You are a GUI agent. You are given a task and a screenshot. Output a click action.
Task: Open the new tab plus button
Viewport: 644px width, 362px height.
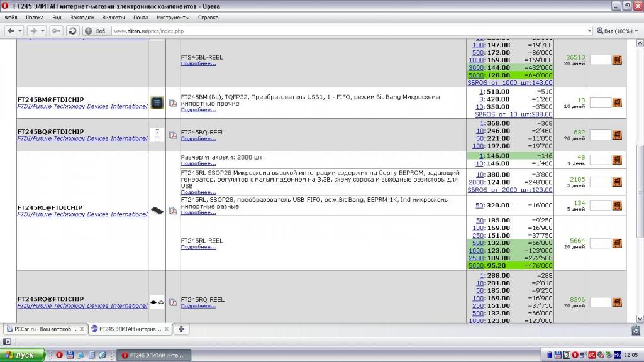181,329
